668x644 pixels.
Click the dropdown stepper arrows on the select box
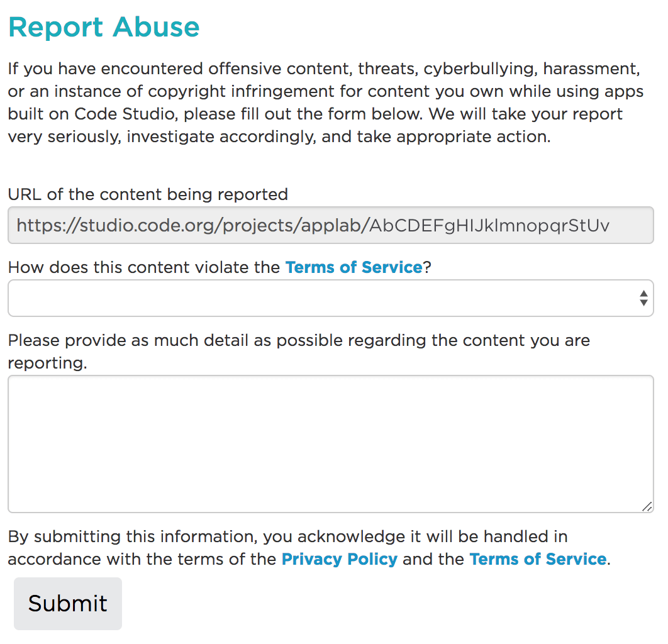(643, 297)
